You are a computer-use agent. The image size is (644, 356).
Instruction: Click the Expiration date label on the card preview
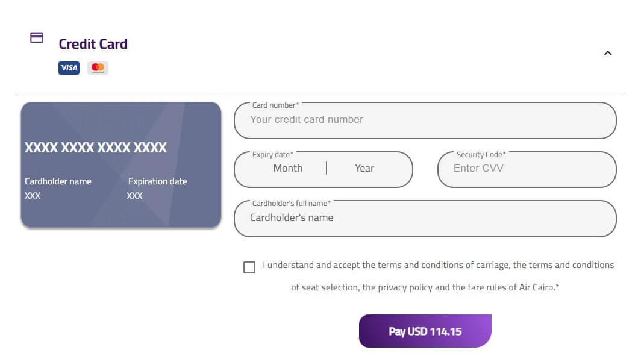(158, 181)
